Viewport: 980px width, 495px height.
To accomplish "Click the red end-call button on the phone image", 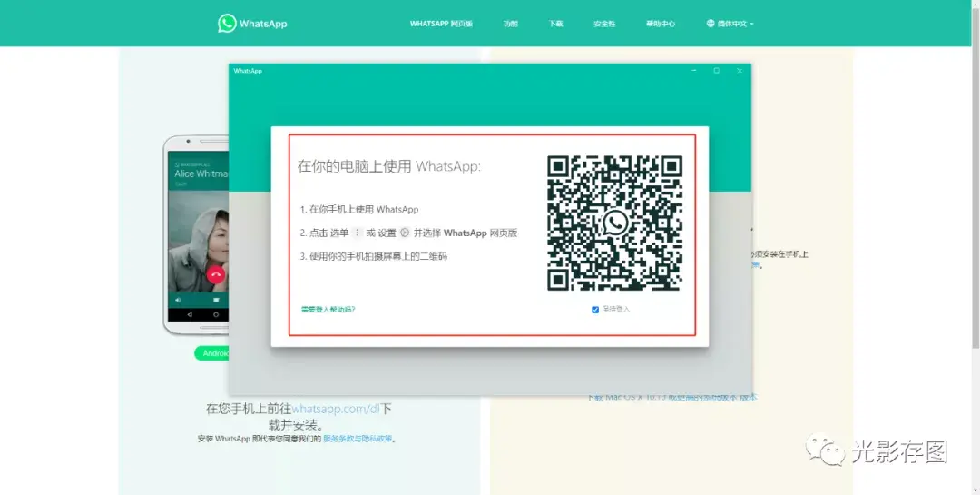I will [x=216, y=274].
